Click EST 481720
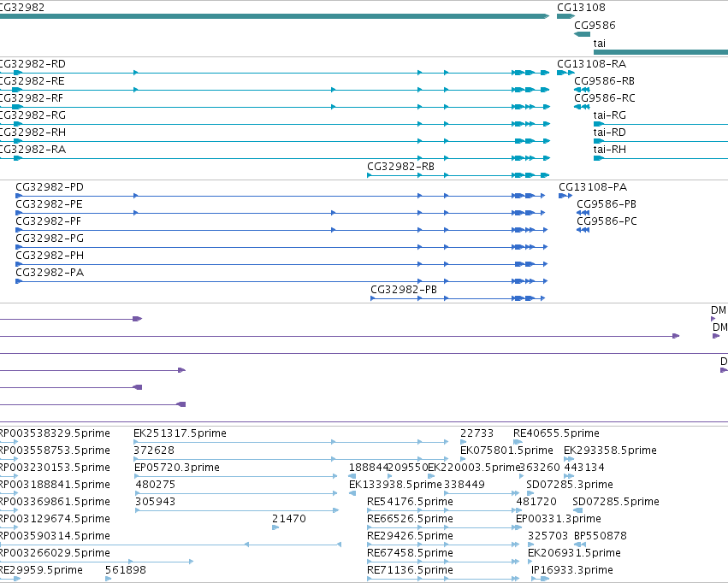The width and height of the screenshot is (728, 583). tap(536, 502)
